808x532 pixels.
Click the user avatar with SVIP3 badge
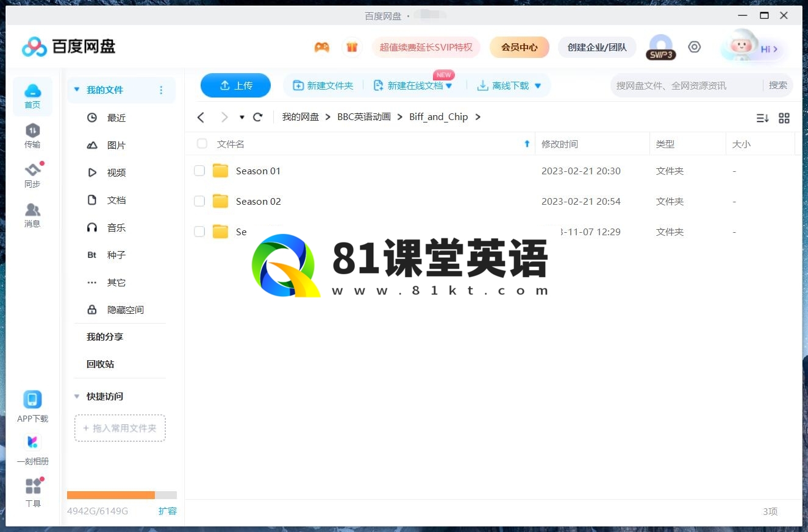click(661, 47)
